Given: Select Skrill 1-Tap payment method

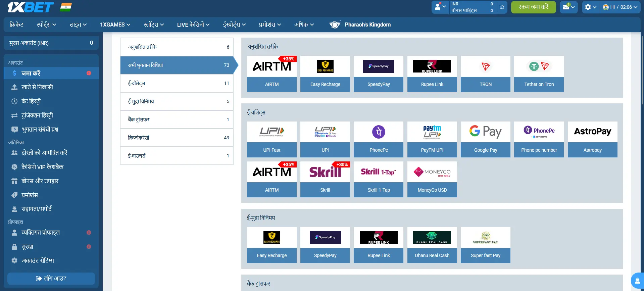Looking at the screenshot, I should point(379,179).
